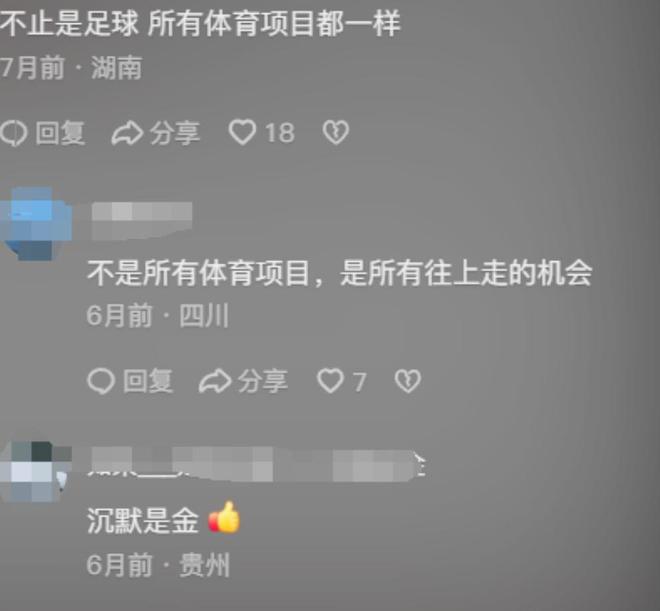Reply to the Sichuan comment
660x611 pixels.
(x=130, y=381)
